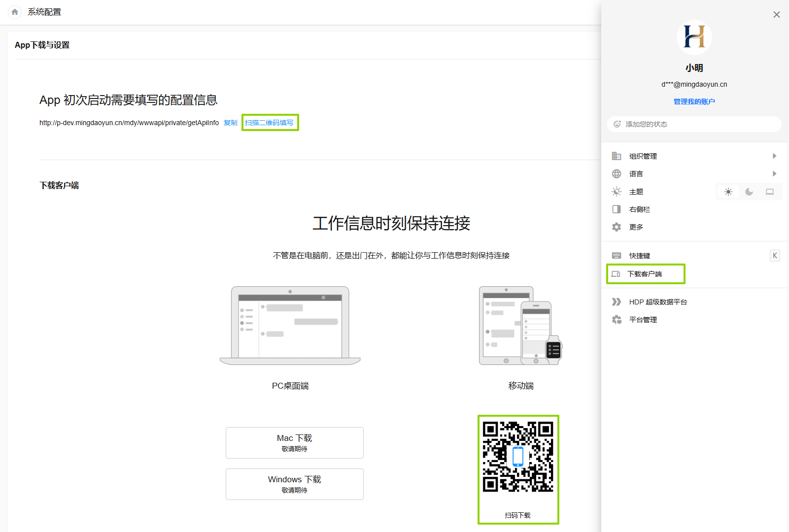The width and height of the screenshot is (789, 532).
Task: Click the 工作信息时刻保持连接 headline
Action: point(391,223)
